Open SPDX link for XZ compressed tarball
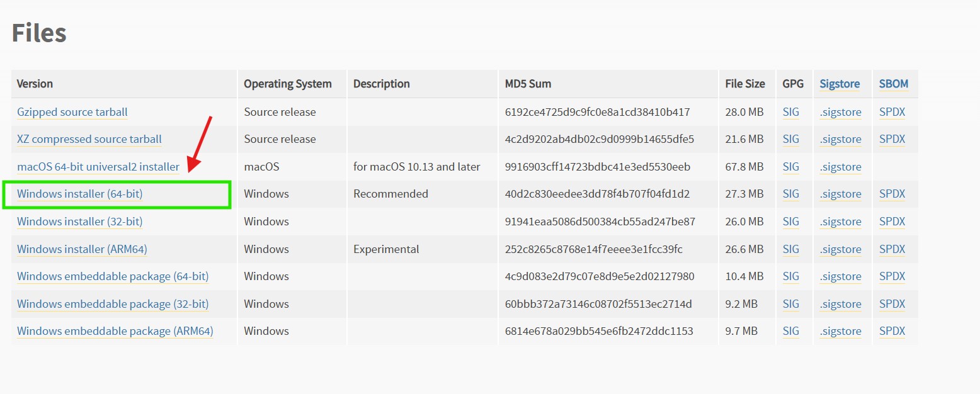The image size is (980, 394). click(x=892, y=139)
